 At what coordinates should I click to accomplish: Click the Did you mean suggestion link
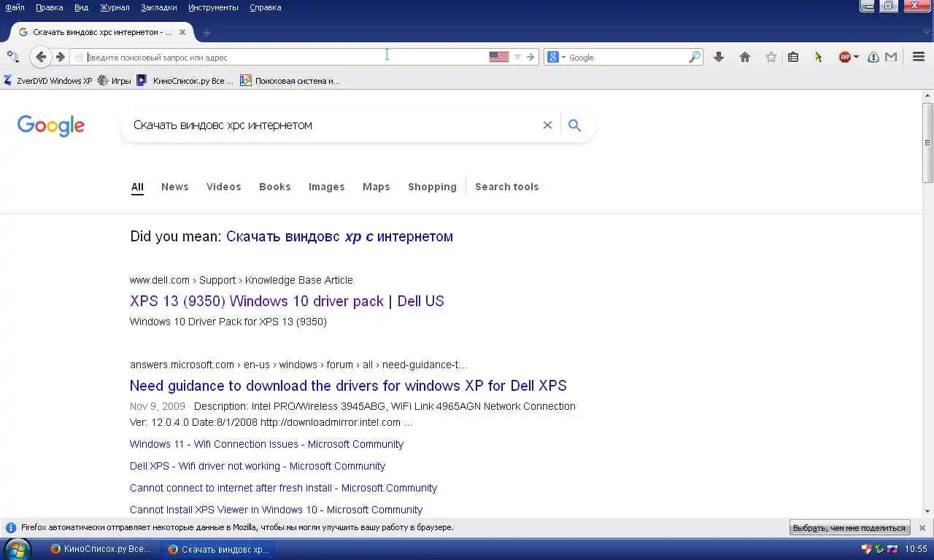339,236
